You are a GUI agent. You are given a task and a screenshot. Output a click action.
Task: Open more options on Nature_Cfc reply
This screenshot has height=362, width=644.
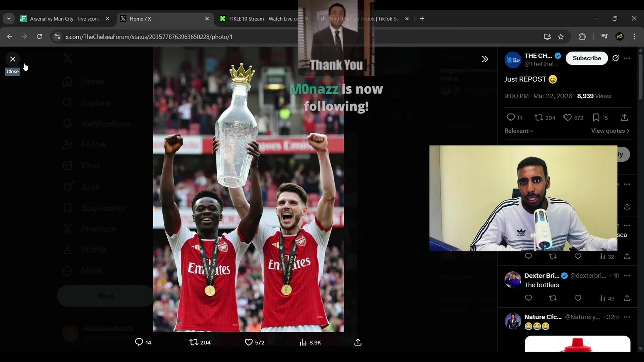[627, 317]
